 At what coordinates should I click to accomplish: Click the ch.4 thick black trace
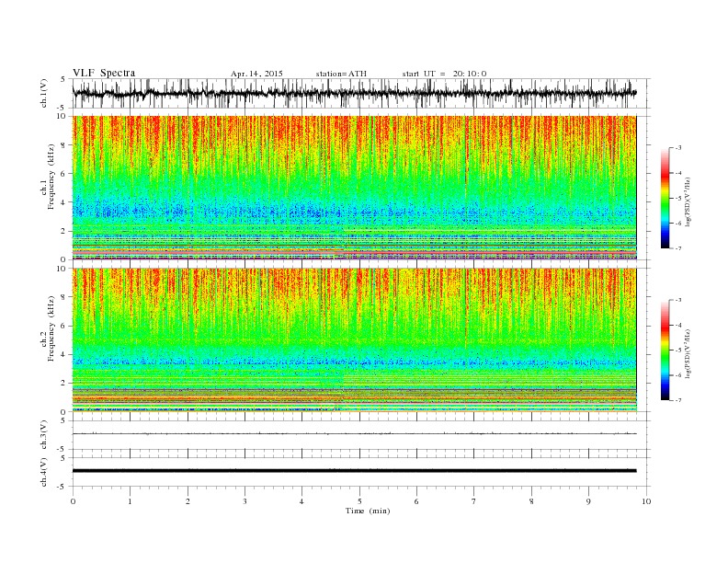[x=355, y=471]
